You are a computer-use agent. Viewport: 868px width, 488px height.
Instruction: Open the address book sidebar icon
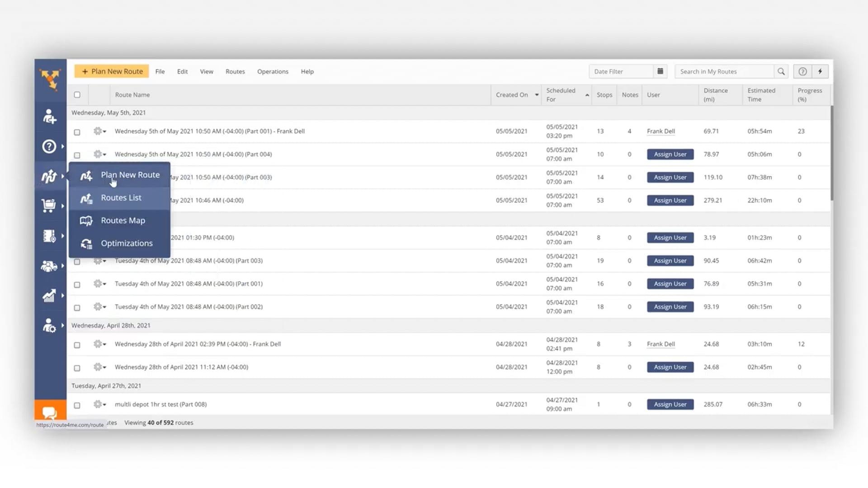tap(49, 236)
